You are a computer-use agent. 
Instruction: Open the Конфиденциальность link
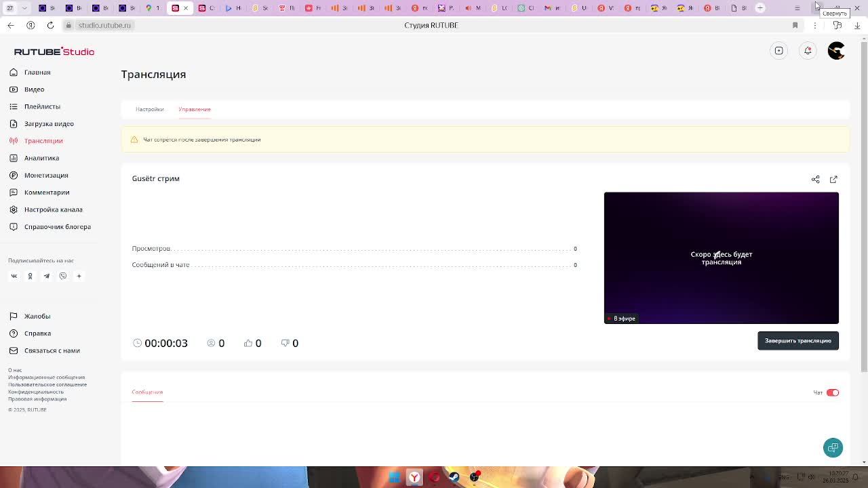36,392
